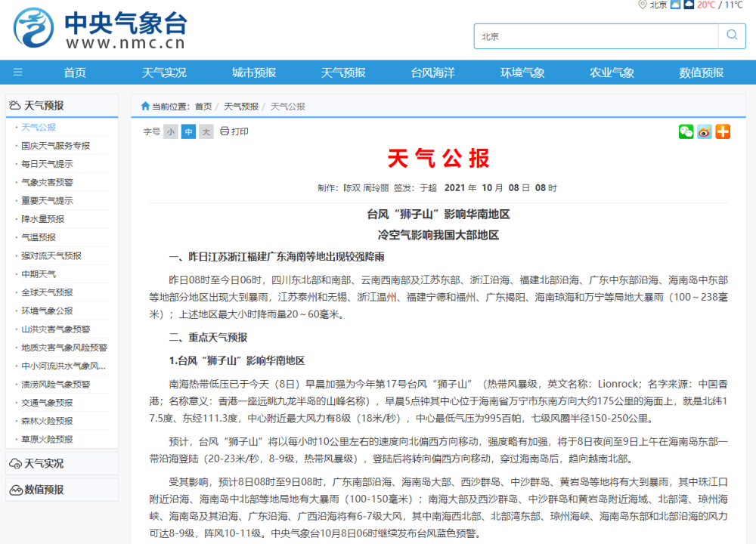Viewport: 756px width, 544px height.
Task: Share article via Weibo icon
Action: 705,131
